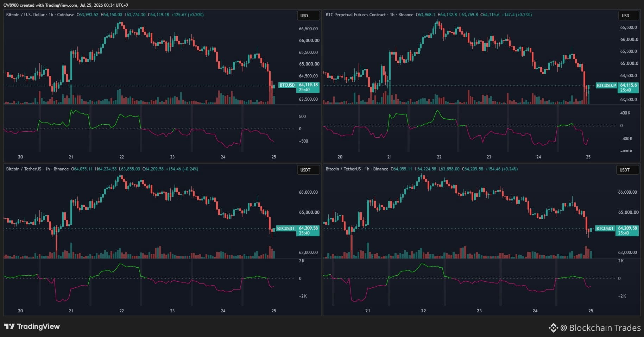Open the USD currency selector on Coinbase chart
The image size is (644, 337).
coord(309,15)
